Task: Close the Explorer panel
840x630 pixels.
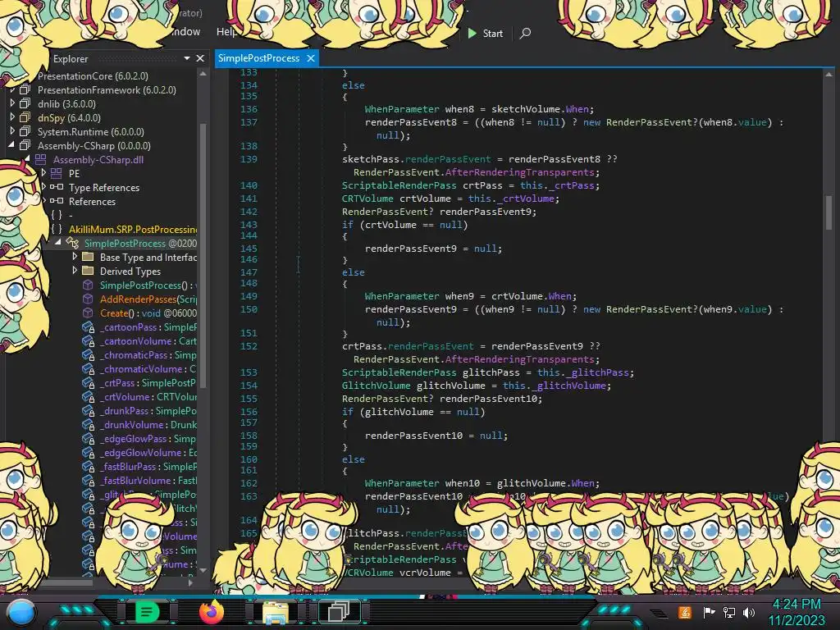Action: (x=200, y=58)
